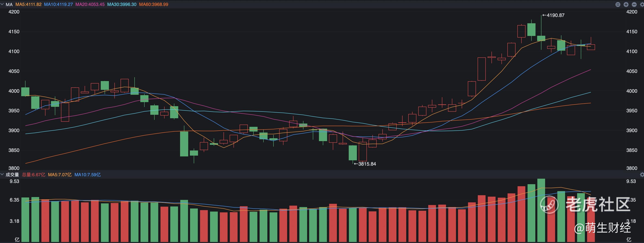
Task: Collapse the MA indicator chevron
Action: tap(2, 4)
